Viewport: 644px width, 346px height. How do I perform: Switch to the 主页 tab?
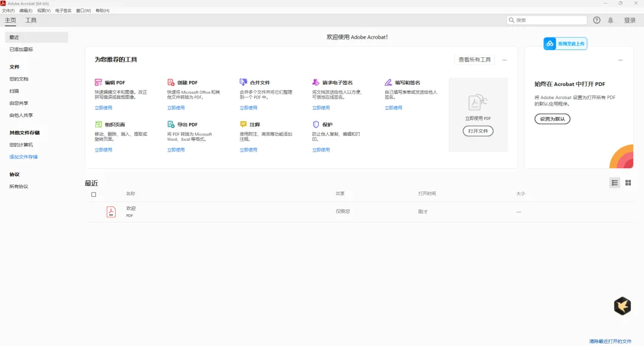click(10, 20)
